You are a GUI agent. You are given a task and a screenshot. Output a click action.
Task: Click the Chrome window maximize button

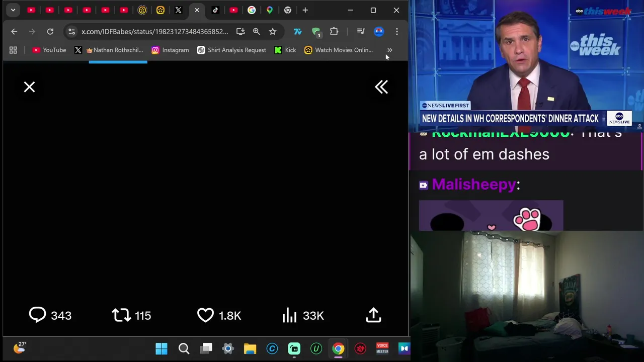tap(373, 10)
